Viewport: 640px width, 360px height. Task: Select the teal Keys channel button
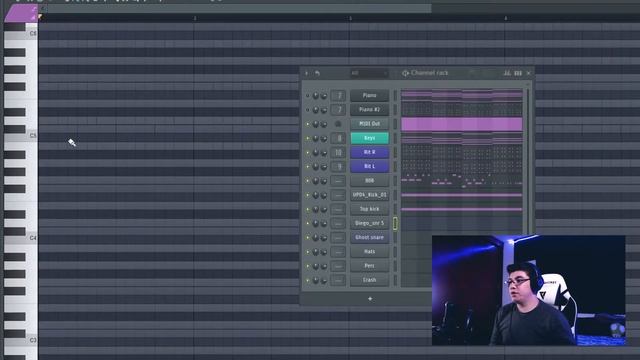369,138
